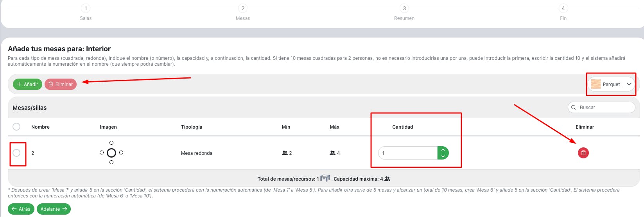Open step 4 Fin

coord(563,8)
